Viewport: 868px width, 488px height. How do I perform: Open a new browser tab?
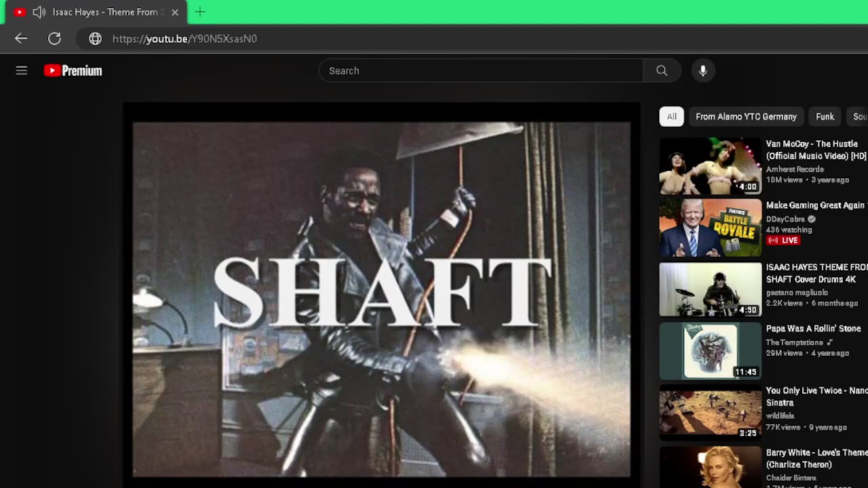[x=200, y=12]
